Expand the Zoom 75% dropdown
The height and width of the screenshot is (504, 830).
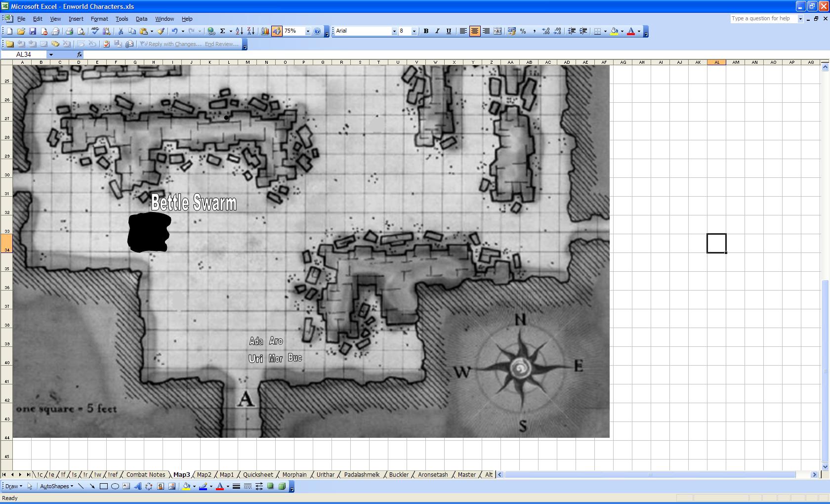tap(308, 31)
